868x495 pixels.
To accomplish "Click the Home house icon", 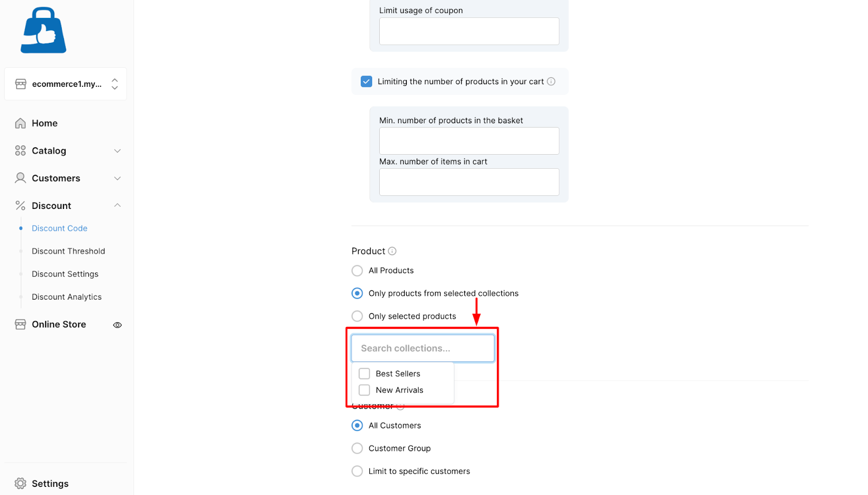I will point(20,123).
